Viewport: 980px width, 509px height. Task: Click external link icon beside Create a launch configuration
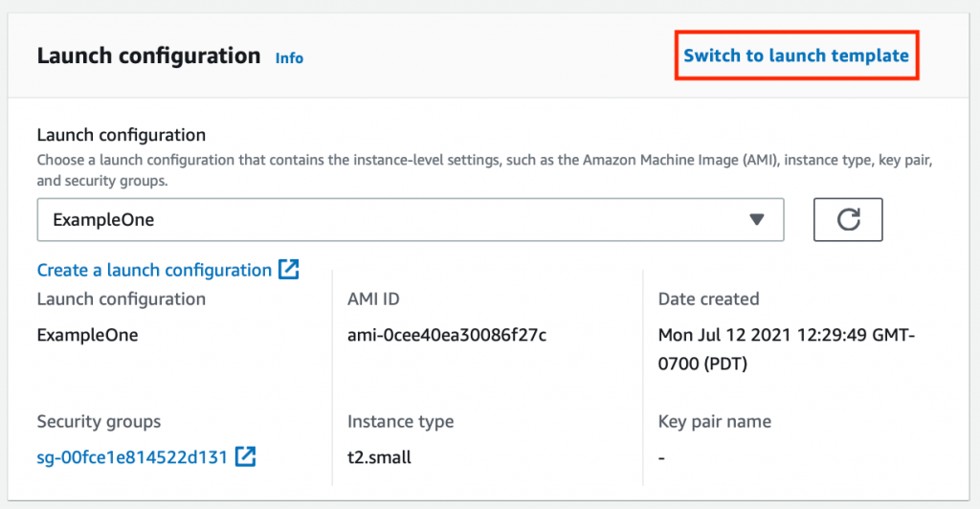(x=288, y=270)
